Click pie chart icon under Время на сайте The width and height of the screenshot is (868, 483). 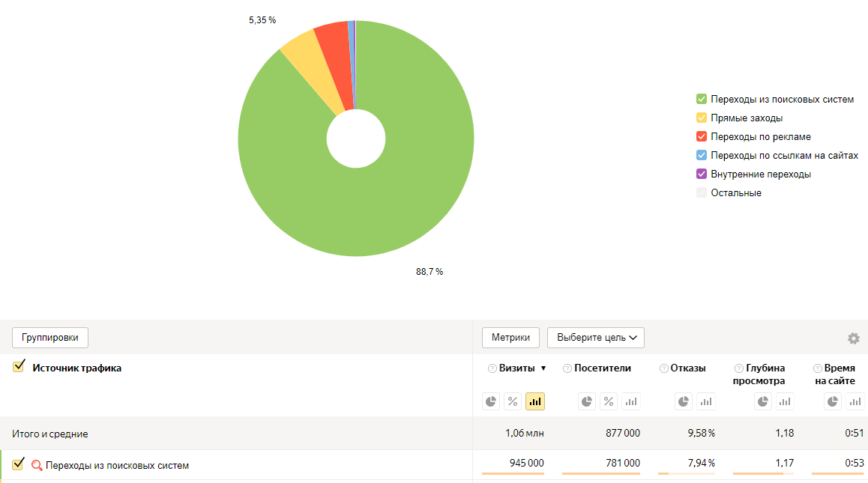(833, 401)
